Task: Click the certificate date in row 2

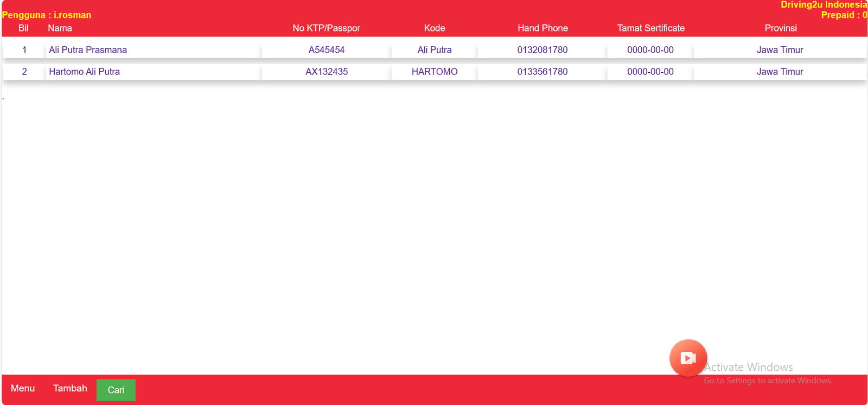Action: 650,72
